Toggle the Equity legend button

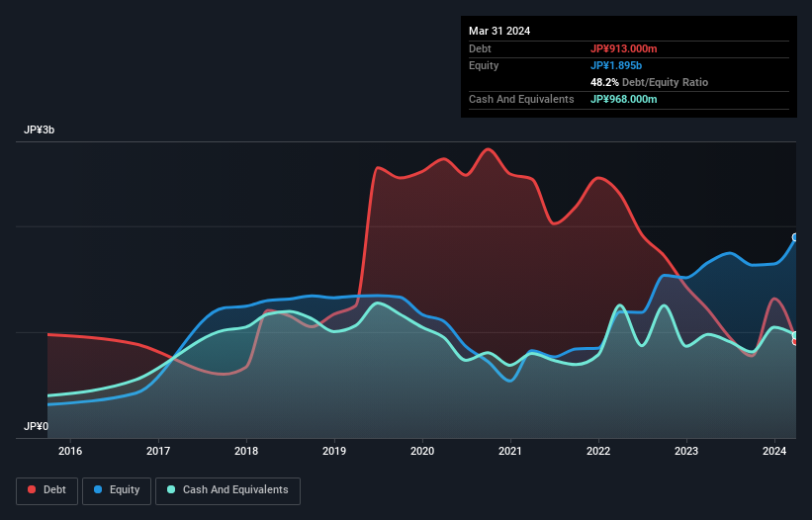[x=117, y=490]
